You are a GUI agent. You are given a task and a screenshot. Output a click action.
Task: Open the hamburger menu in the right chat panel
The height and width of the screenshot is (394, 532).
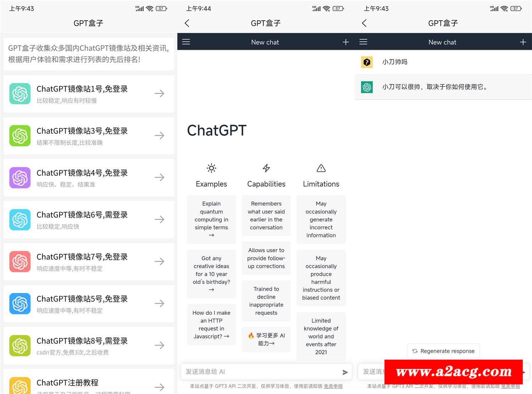coord(363,42)
